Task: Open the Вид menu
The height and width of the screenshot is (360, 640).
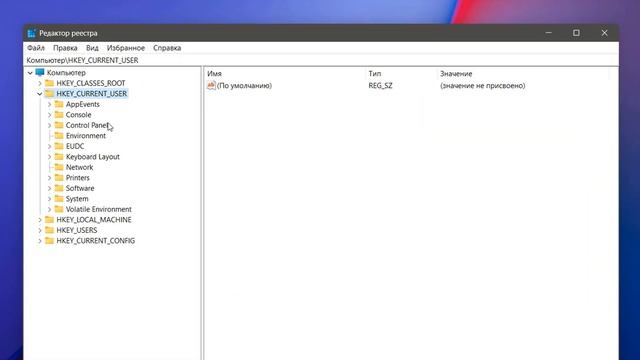Action: pyautogui.click(x=92, y=48)
